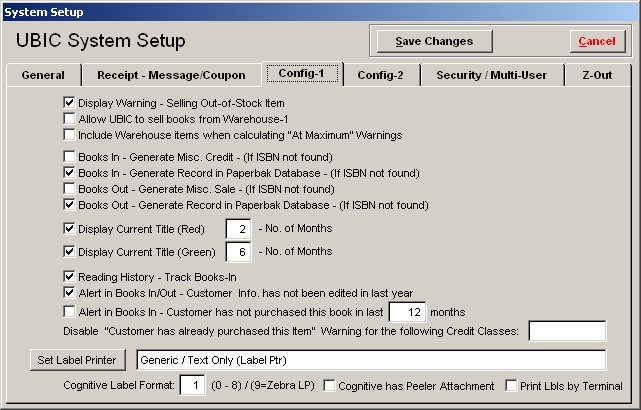Select the Config-1 tab
This screenshot has width=641, height=410.
pos(302,74)
